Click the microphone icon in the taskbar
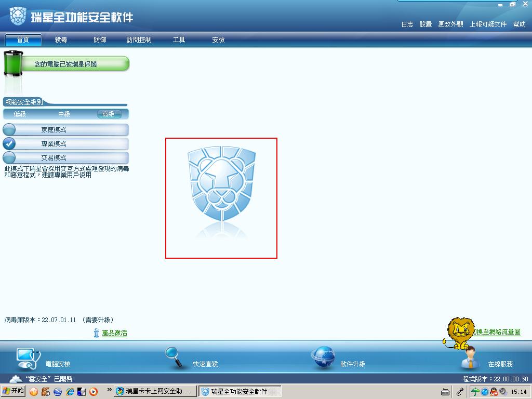Image resolution: width=532 pixels, height=399 pixels. pos(460,392)
